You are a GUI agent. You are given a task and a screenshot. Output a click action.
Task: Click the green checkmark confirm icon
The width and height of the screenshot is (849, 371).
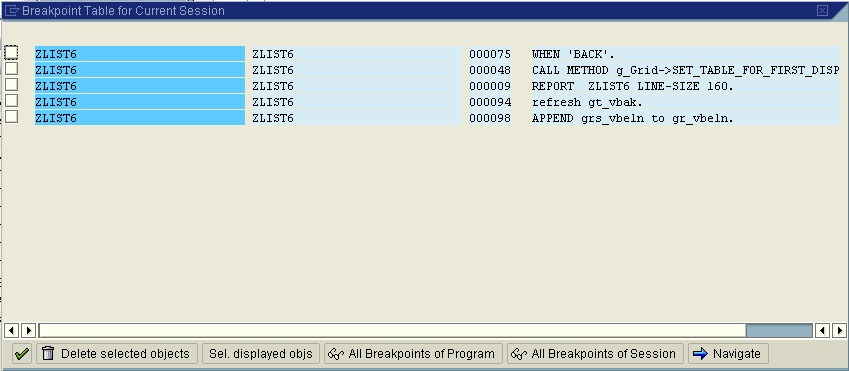[x=22, y=354]
